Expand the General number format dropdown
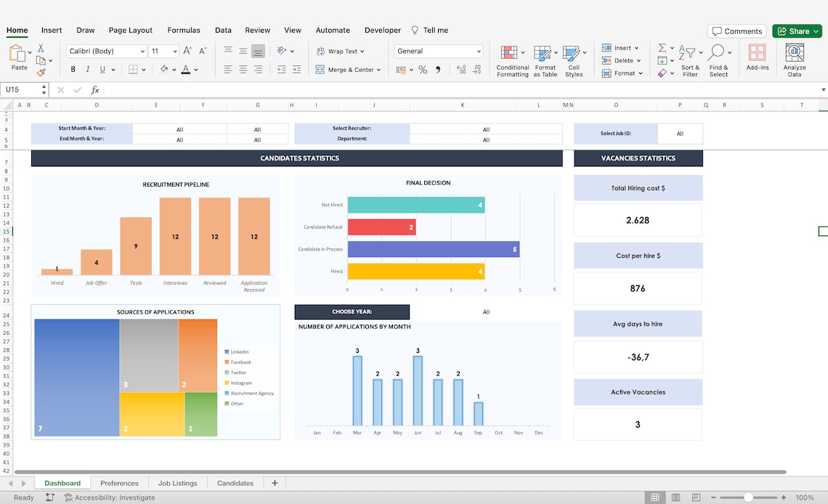This screenshot has width=828, height=504. 478,52
